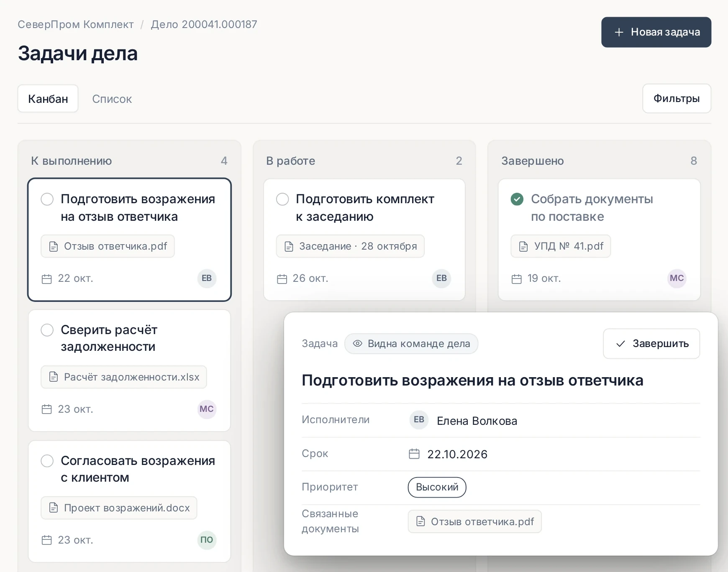Switch to the Канбан view tab
This screenshot has height=572, width=728.
click(x=48, y=99)
